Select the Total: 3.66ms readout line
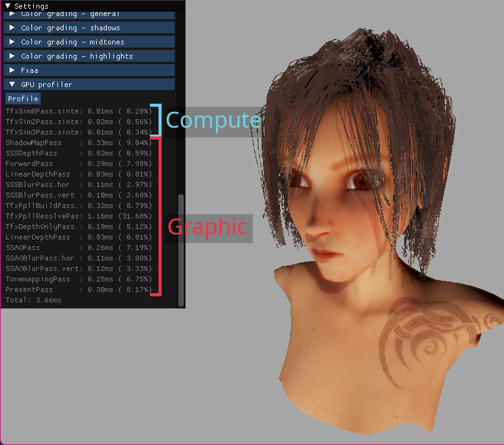 (35, 299)
